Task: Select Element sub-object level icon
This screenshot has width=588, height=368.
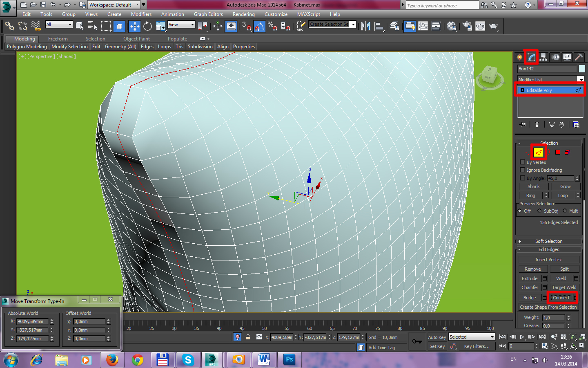Action: click(x=567, y=152)
